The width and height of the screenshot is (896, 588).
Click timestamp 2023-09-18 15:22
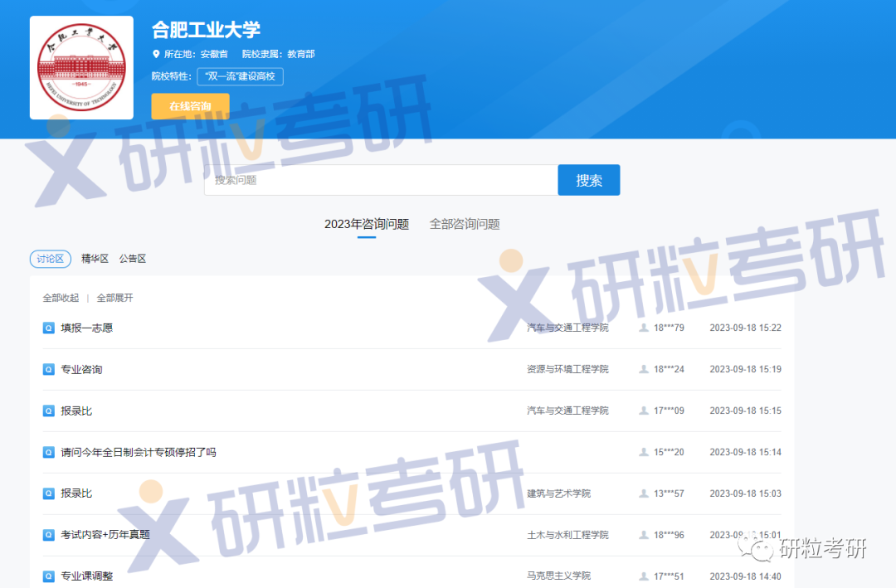point(745,328)
